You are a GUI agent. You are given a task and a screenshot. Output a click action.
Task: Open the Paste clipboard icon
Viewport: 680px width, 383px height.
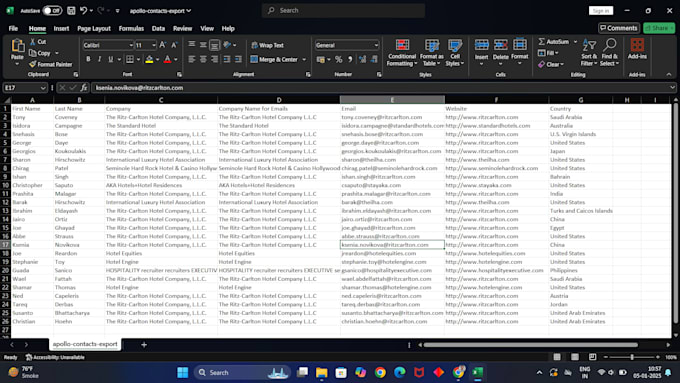[17, 46]
